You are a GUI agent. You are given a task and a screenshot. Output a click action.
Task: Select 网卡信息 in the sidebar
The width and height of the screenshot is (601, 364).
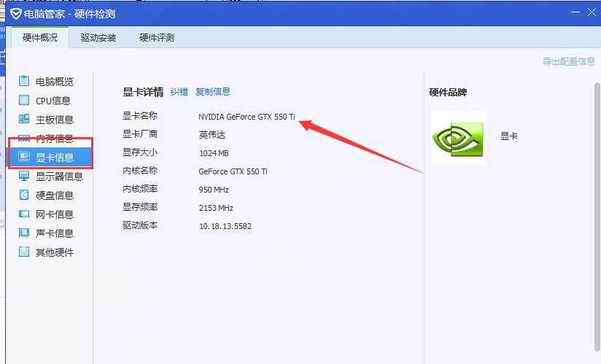pos(50,214)
